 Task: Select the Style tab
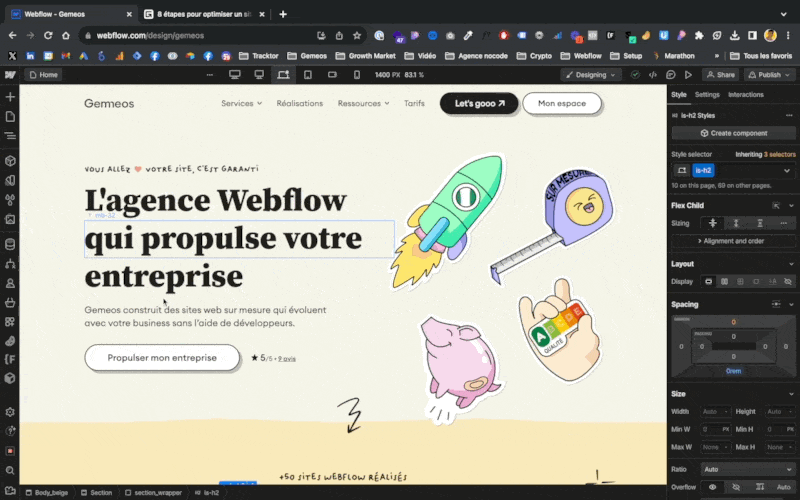click(x=679, y=95)
